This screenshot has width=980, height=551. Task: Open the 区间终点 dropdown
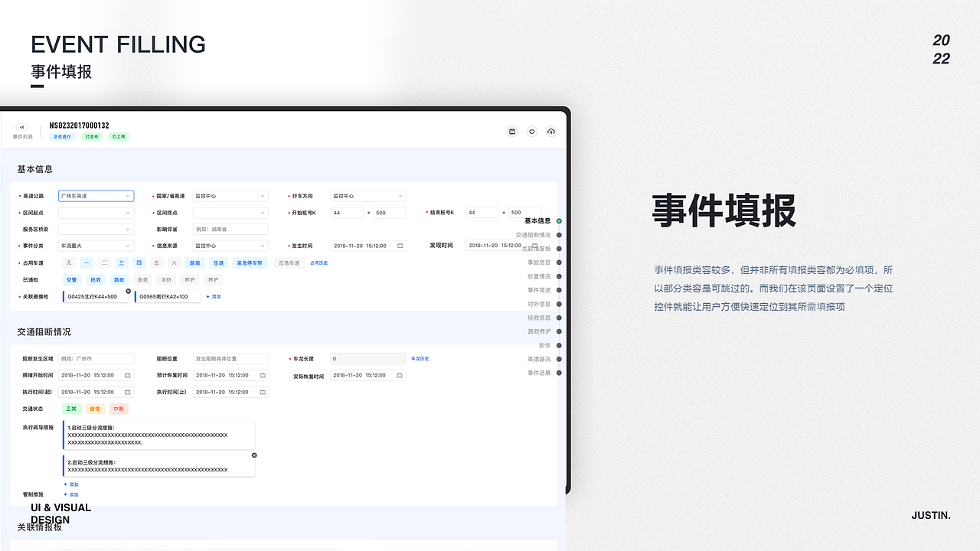(x=230, y=213)
